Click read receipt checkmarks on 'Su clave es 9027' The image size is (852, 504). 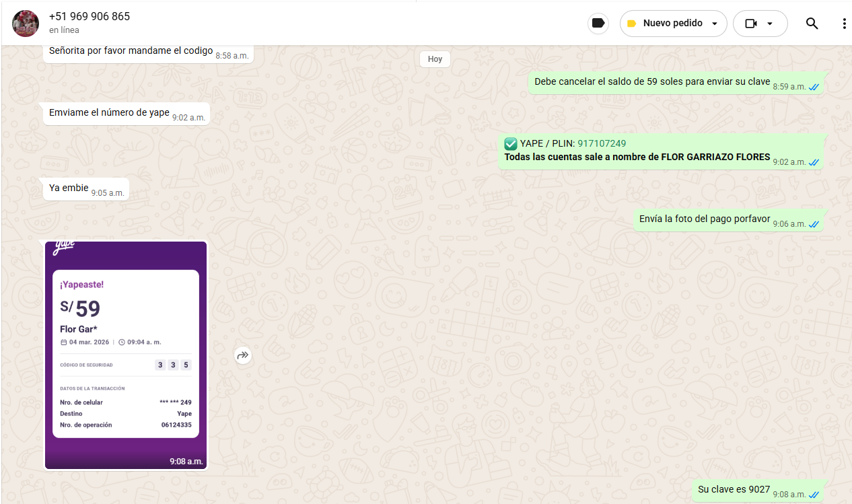[814, 495]
